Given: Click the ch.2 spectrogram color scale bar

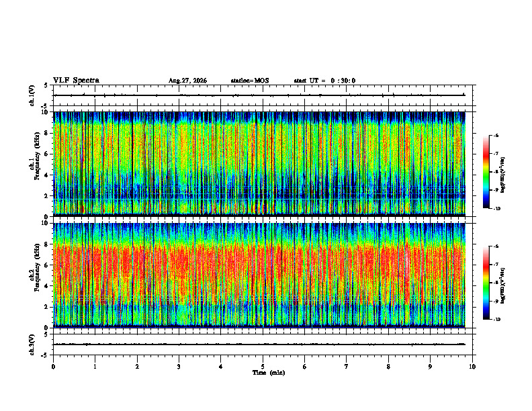Looking at the screenshot, I should 486,283.
